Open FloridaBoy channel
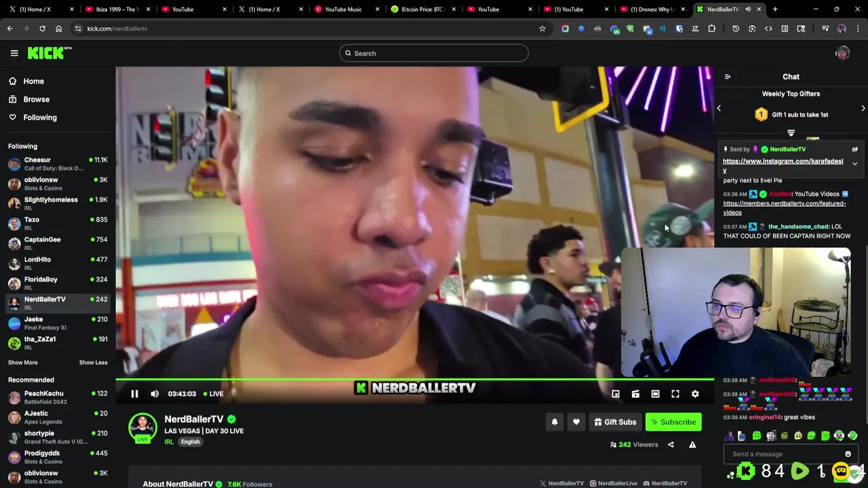 (x=57, y=283)
